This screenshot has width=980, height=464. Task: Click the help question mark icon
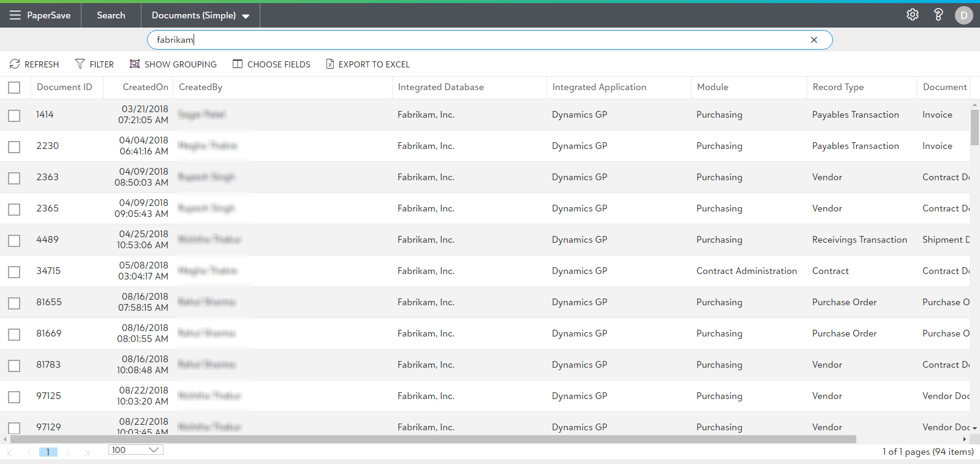938,15
